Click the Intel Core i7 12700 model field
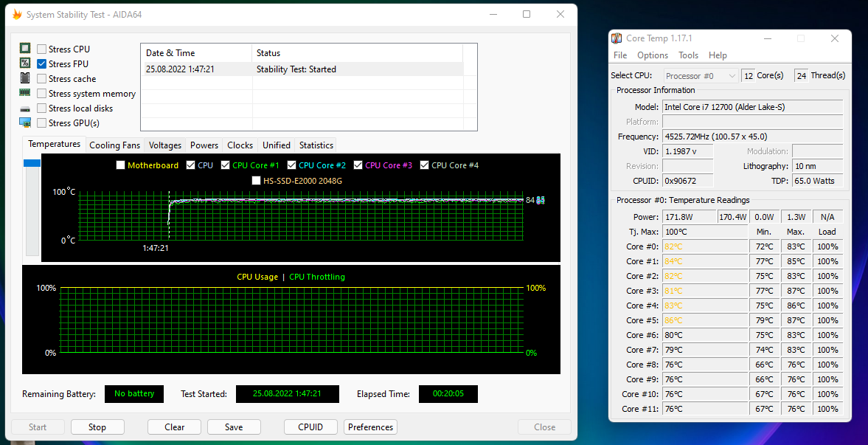 click(752, 107)
